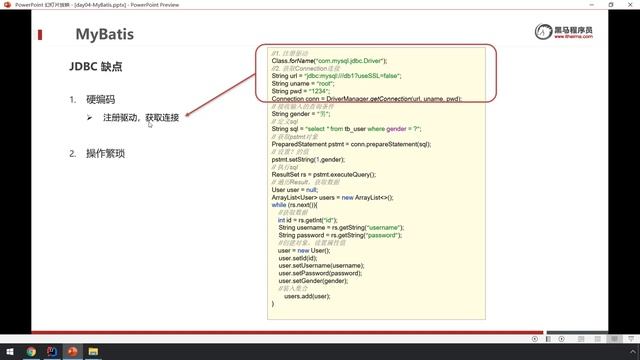Click the 'User user = null;' line
The height and width of the screenshot is (360, 640).
(x=295, y=190)
